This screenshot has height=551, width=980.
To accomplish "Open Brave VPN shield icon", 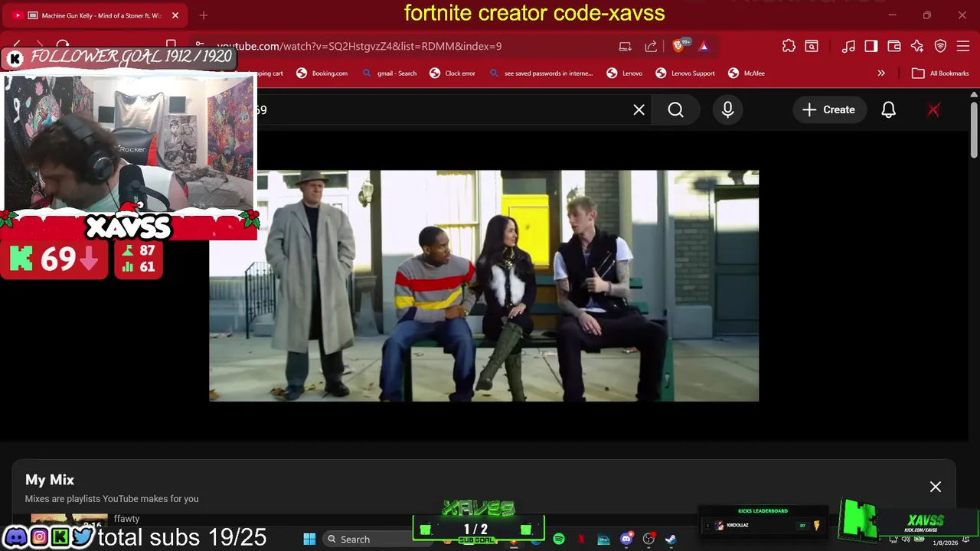I will [941, 46].
